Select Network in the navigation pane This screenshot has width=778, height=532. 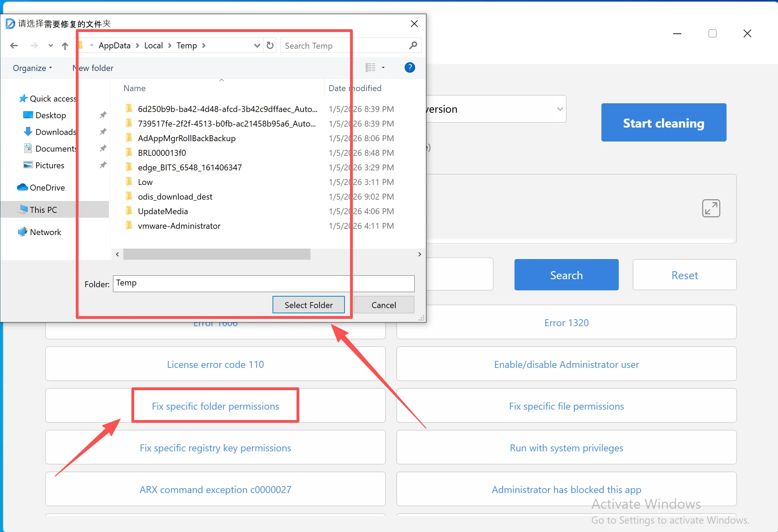point(45,232)
